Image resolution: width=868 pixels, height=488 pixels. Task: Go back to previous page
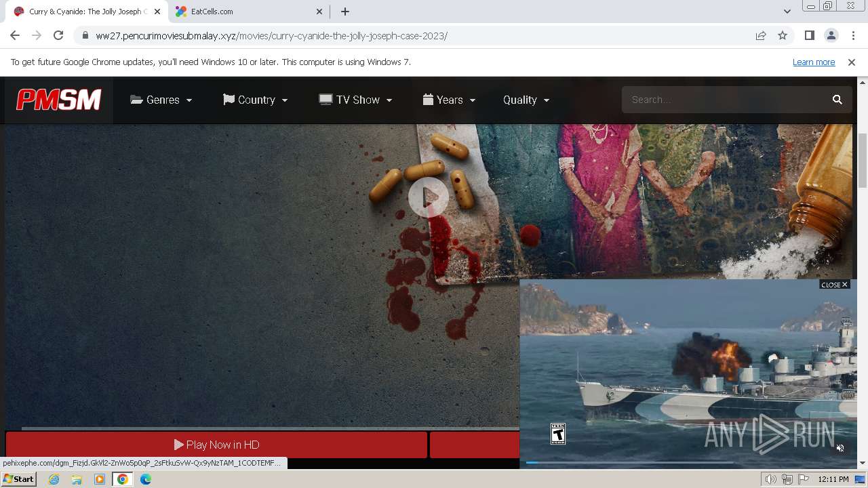point(15,35)
